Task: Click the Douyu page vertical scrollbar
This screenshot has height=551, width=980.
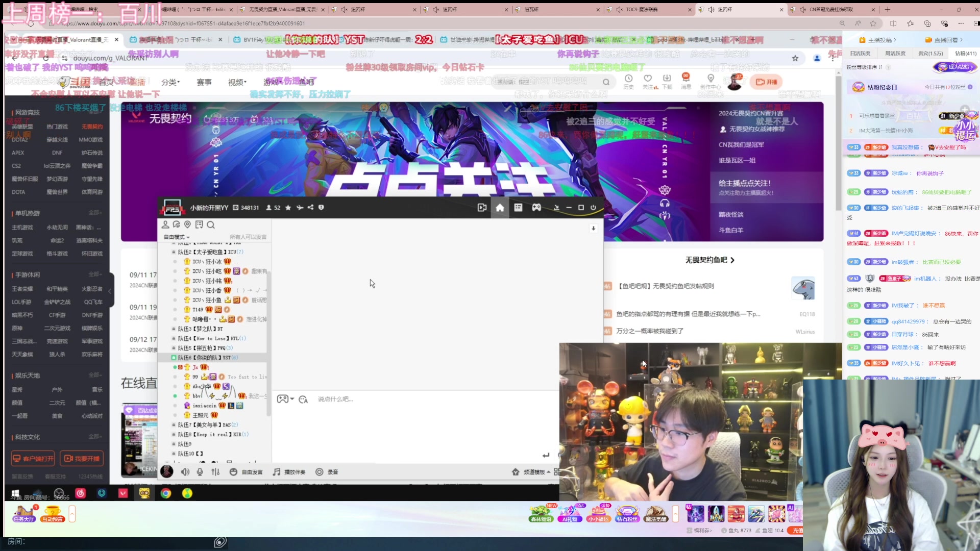Action: (838, 143)
